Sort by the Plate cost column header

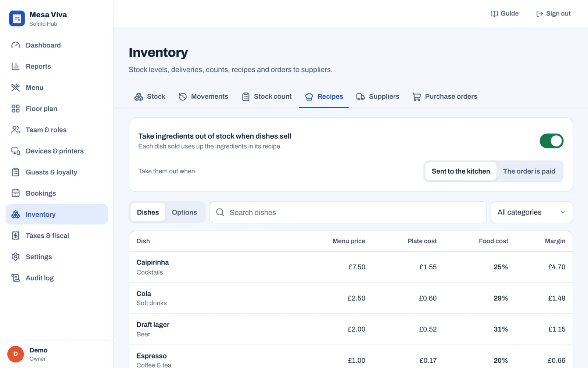coord(422,241)
